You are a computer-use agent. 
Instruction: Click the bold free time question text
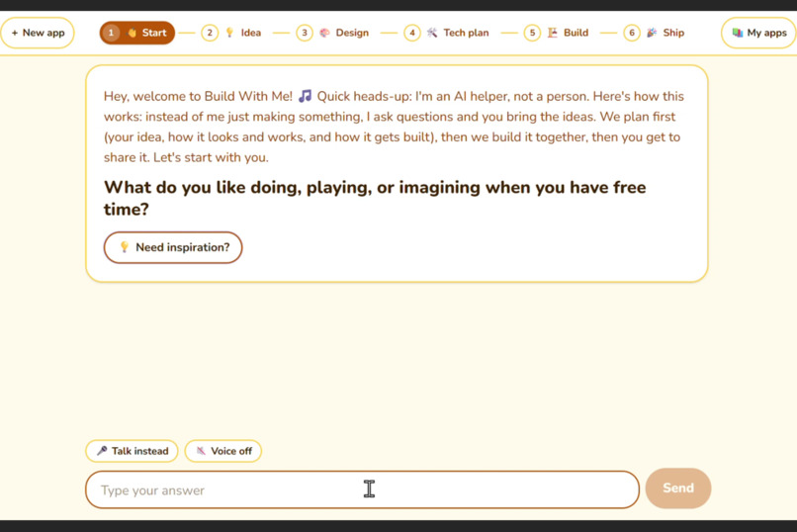click(x=375, y=198)
